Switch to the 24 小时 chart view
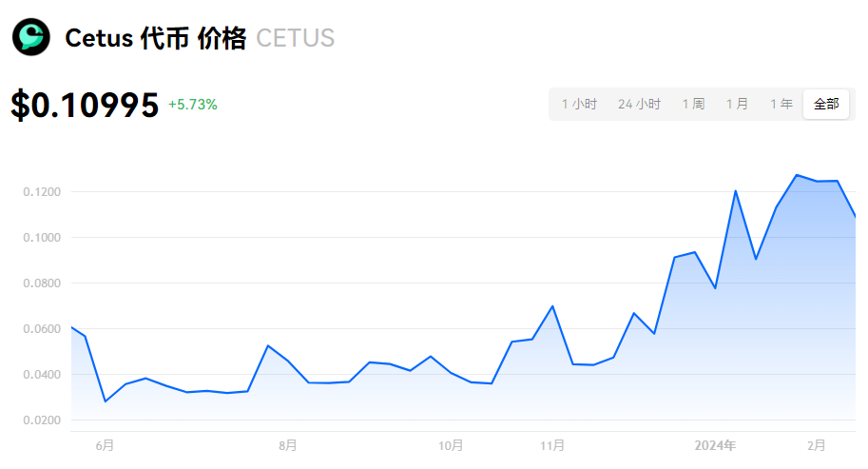Image resolution: width=868 pixels, height=469 pixels. 640,104
